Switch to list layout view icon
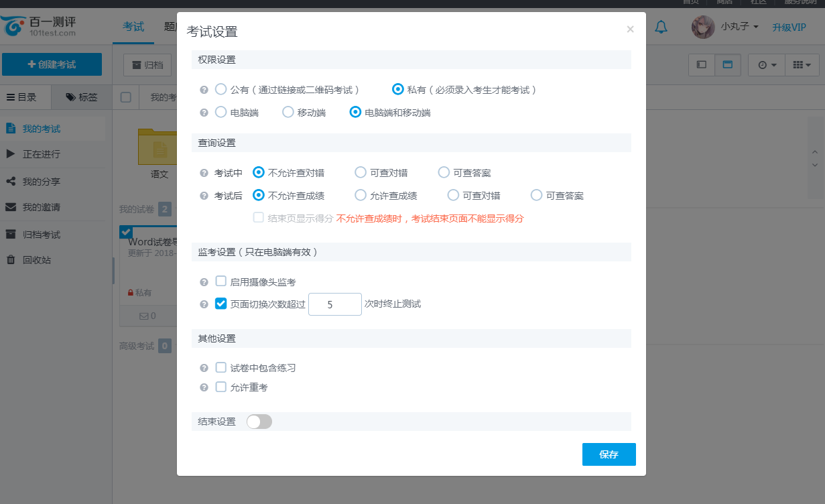This screenshot has height=504, width=825. [702, 65]
